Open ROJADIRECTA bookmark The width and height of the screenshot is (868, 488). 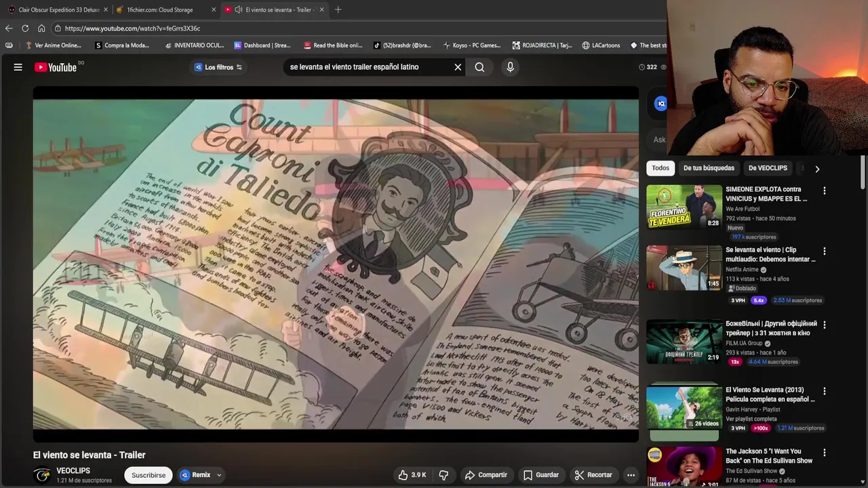click(x=542, y=45)
